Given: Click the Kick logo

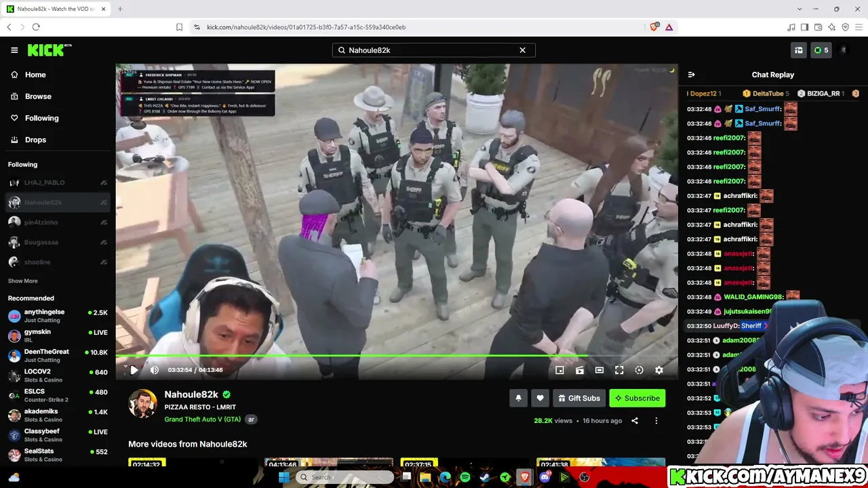Looking at the screenshot, I should 49,50.
